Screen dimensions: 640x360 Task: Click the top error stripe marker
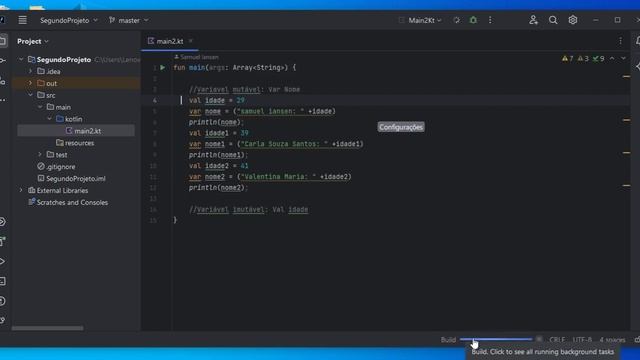[626, 76]
